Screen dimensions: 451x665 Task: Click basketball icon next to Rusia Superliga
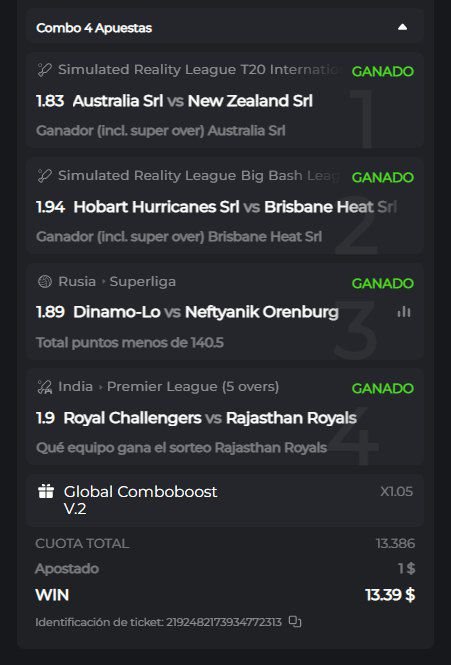(45, 281)
